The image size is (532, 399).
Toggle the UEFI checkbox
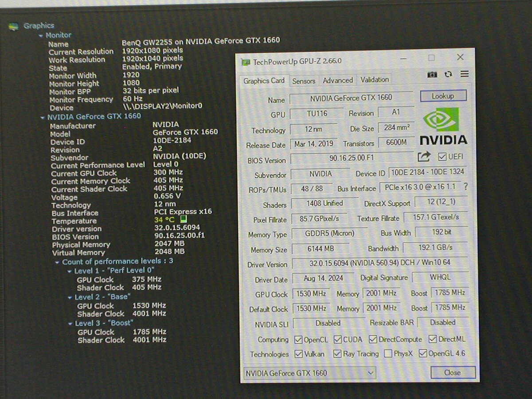click(442, 156)
